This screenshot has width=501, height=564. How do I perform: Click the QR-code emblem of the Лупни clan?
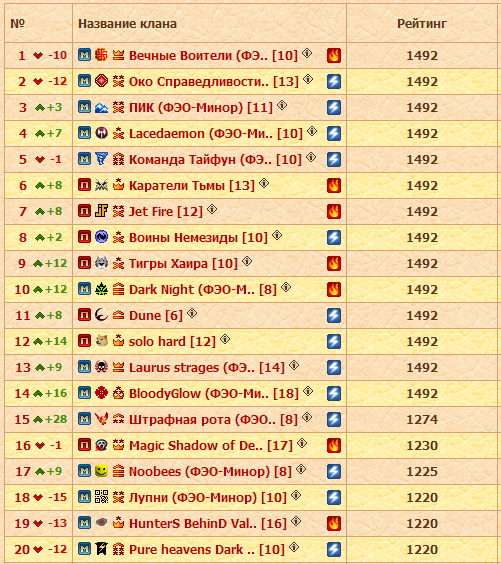point(101,496)
